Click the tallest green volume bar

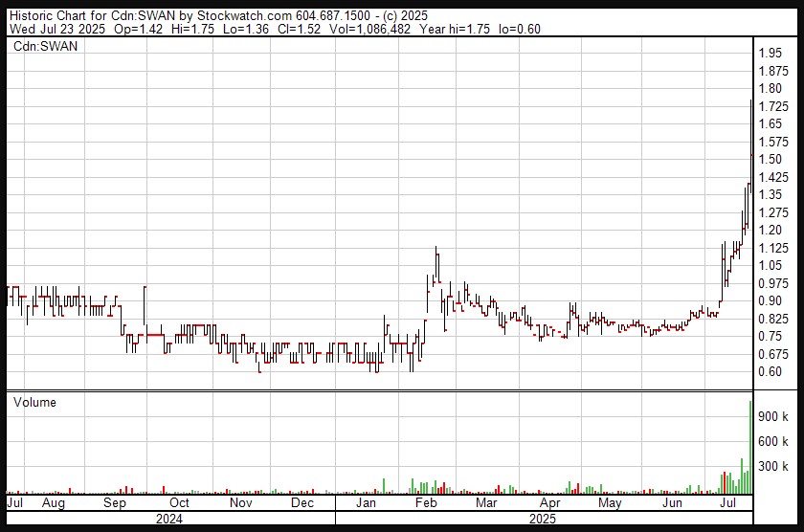tap(750, 447)
